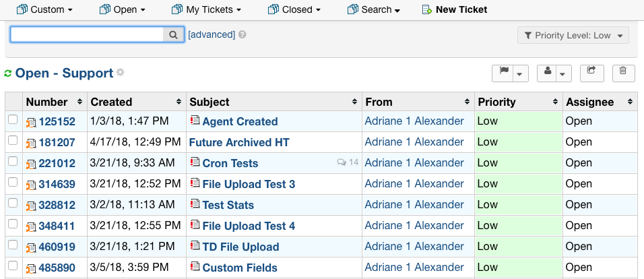Expand the caret next to the flag button

[x=519, y=74]
